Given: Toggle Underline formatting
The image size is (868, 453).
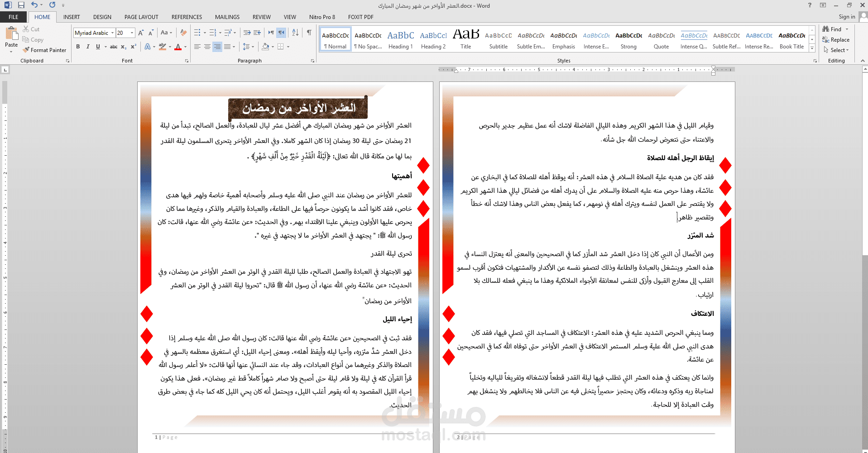Looking at the screenshot, I should pos(98,47).
